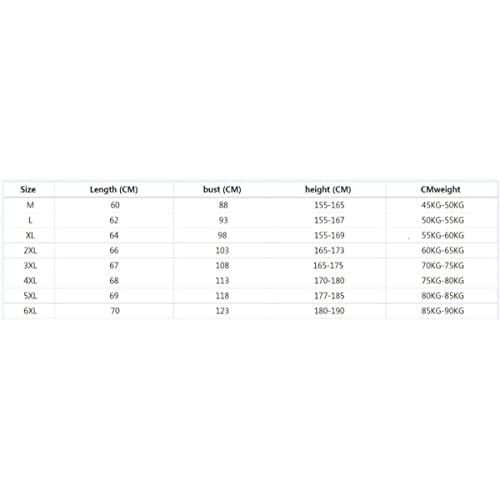Click the 180-190 height cell
500x500 pixels.
(x=329, y=311)
